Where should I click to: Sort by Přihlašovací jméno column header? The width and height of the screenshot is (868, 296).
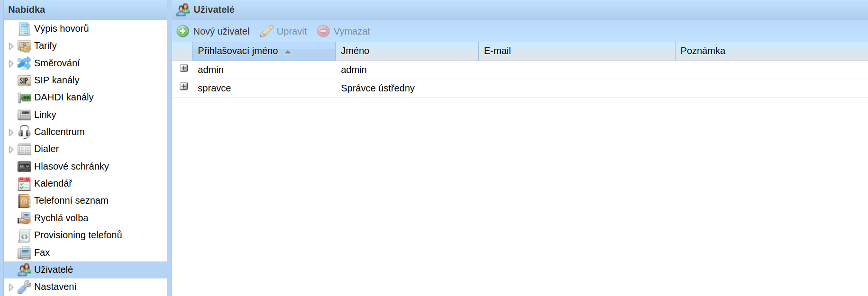pos(264,51)
